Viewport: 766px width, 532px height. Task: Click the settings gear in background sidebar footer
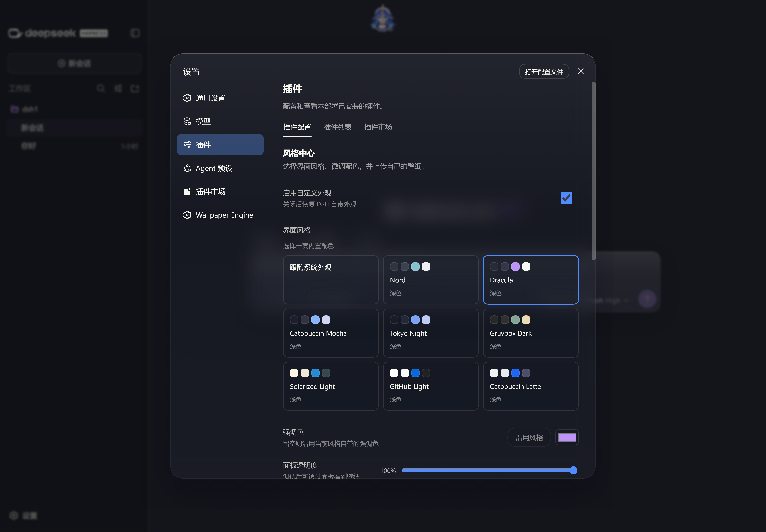[14, 516]
